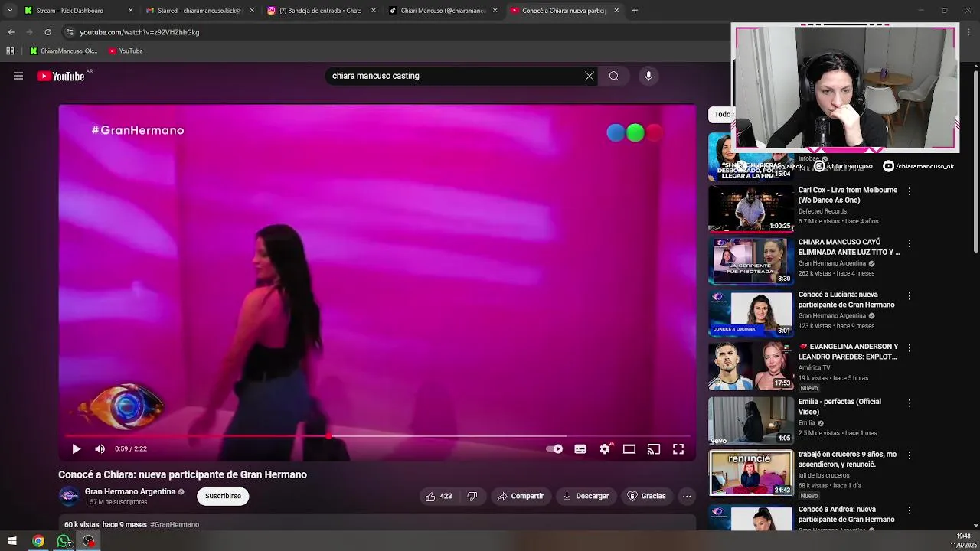
Task: Open Emilia perfectas video thumbnail
Action: pyautogui.click(x=751, y=421)
